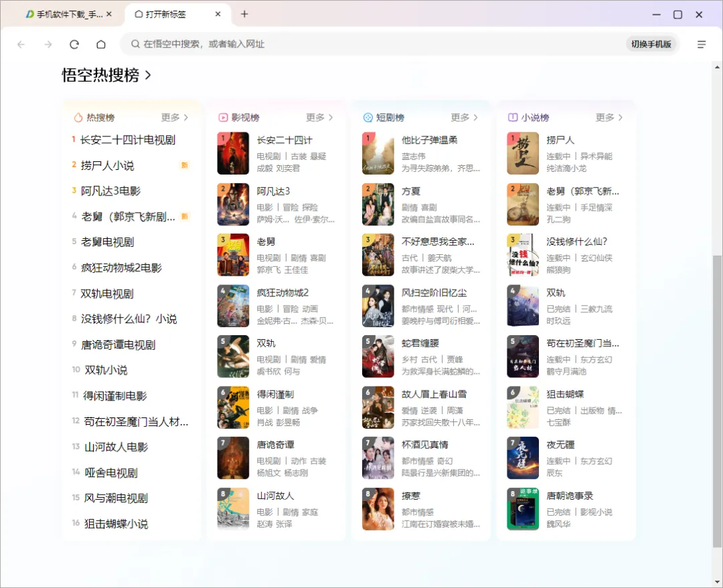Open 故人眉上春山雪 cover thumbnail
The image size is (723, 588).
pyautogui.click(x=378, y=407)
